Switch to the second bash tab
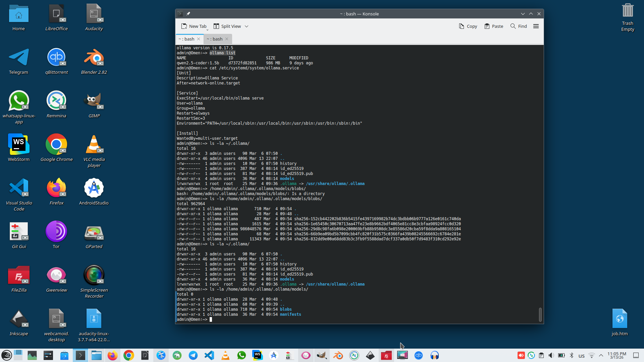The image size is (644, 362). [x=215, y=39]
